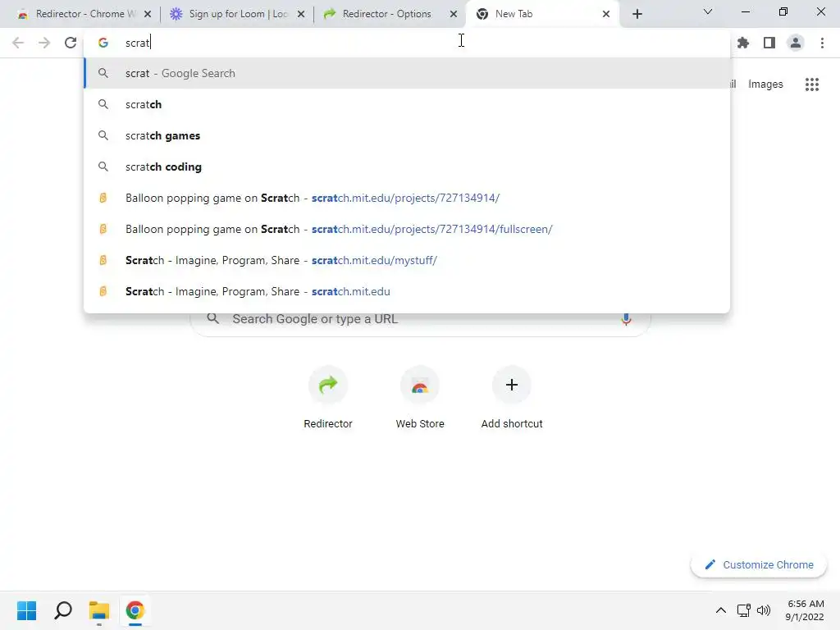Close the Sign up for Loom tab

pos(301,14)
